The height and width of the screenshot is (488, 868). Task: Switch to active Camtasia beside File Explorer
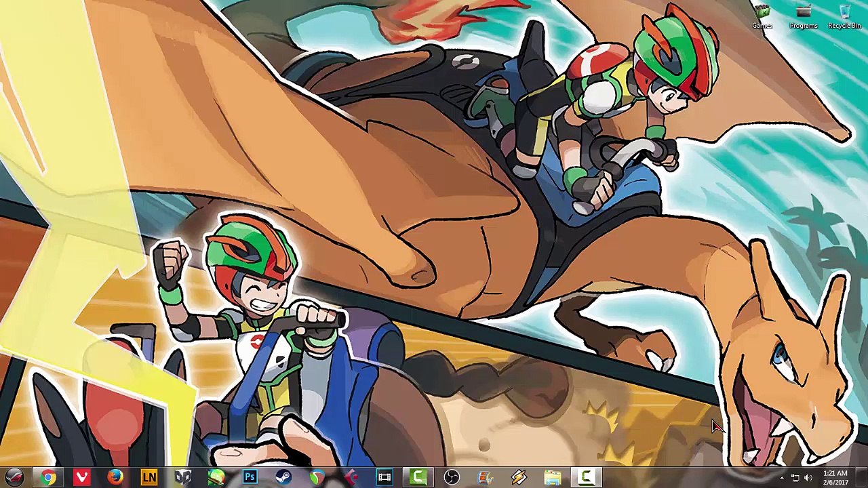point(587,478)
